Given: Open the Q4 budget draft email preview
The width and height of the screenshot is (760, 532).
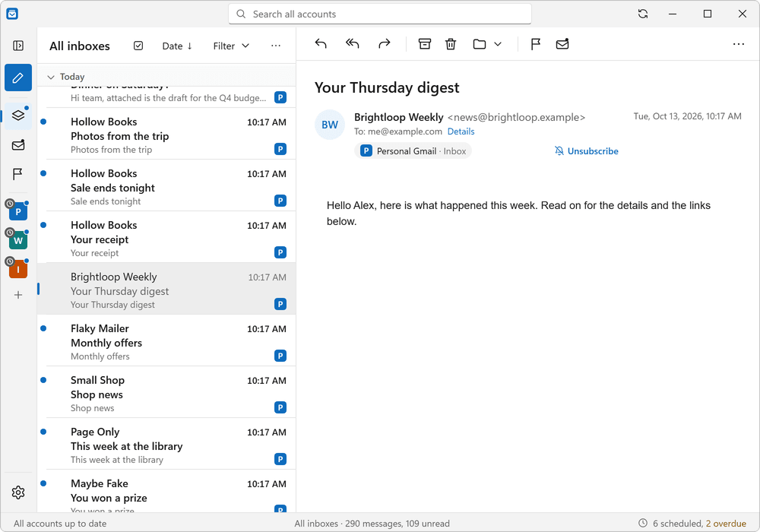Looking at the screenshot, I should pyautogui.click(x=166, y=97).
